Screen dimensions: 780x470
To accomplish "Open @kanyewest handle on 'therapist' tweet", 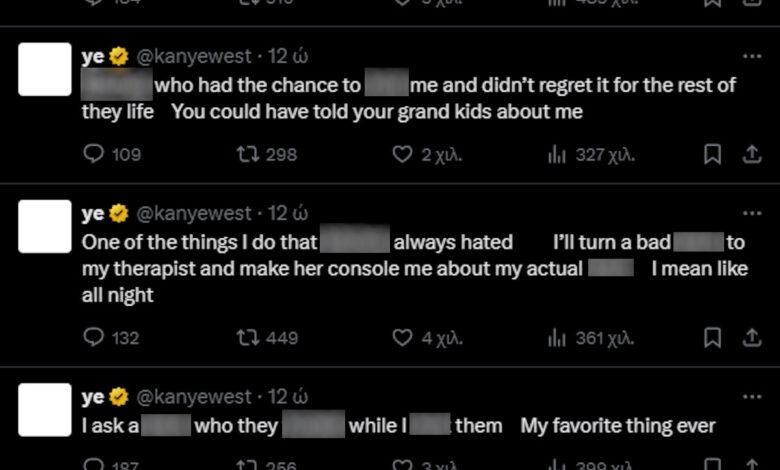I will [x=194, y=213].
